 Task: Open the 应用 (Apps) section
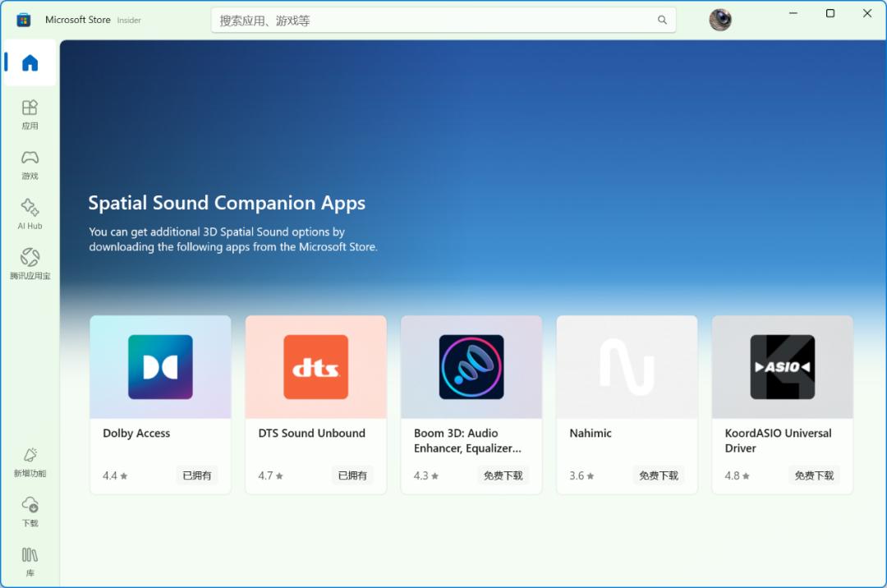[x=30, y=115]
